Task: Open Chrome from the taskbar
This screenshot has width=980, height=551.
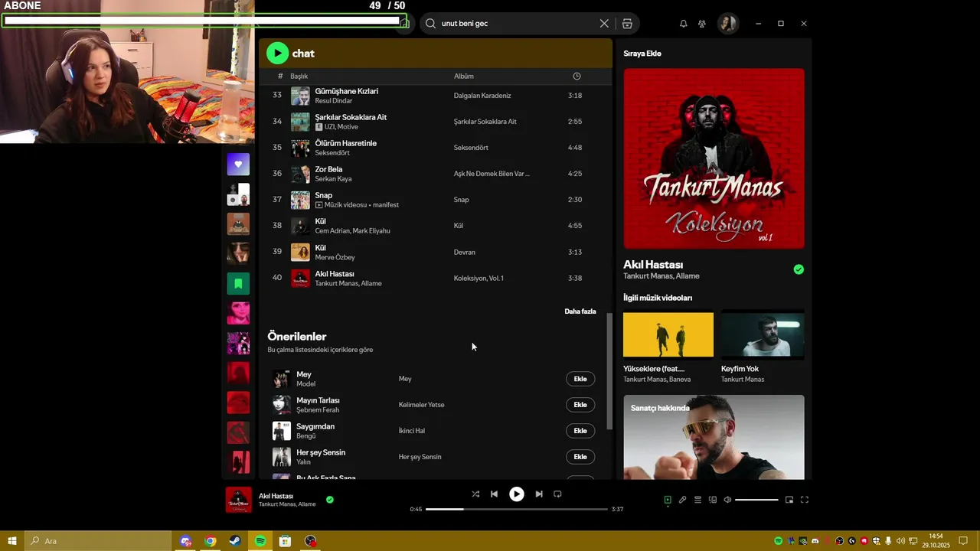Action: tap(211, 541)
